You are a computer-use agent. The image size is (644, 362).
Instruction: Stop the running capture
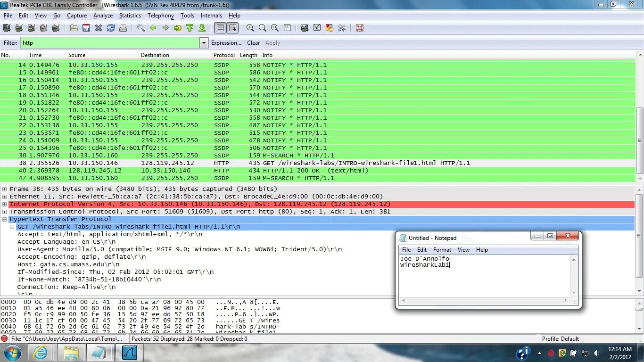click(43, 28)
